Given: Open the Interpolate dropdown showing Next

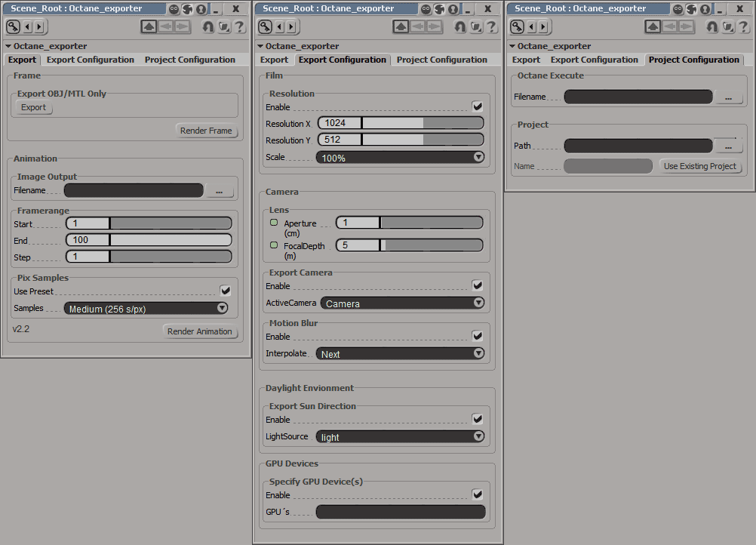Looking at the screenshot, I should point(400,353).
